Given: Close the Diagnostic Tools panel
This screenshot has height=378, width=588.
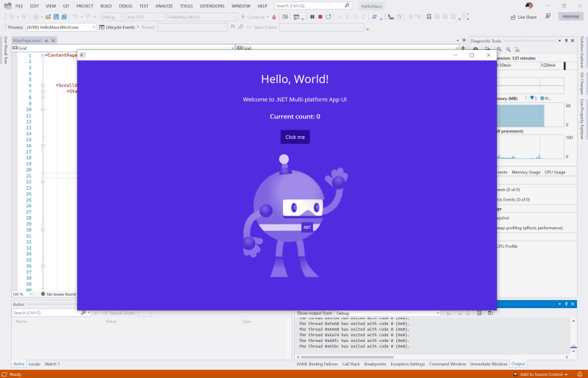Looking at the screenshot, I should tap(573, 40).
